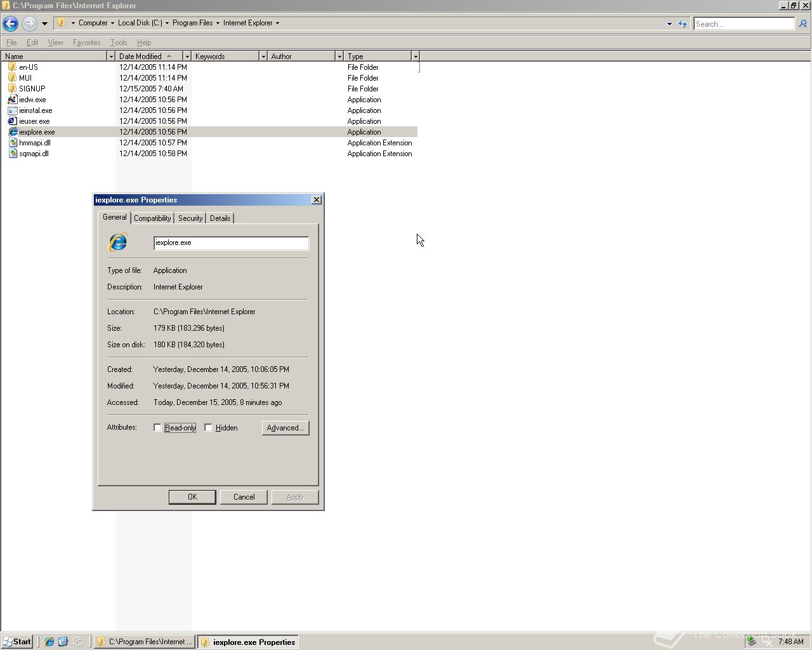812x650 pixels.
Task: Click the second browser icon in Quick Launch
Action: pos(63,642)
